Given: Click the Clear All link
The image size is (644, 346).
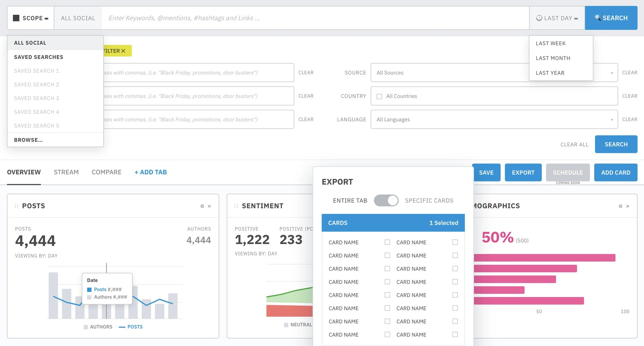Looking at the screenshot, I should 574,145.
